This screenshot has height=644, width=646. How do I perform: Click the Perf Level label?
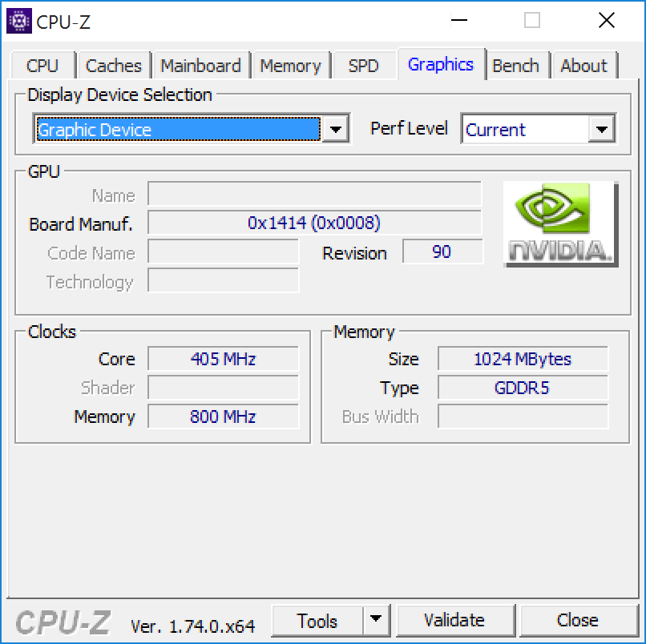coord(409,128)
